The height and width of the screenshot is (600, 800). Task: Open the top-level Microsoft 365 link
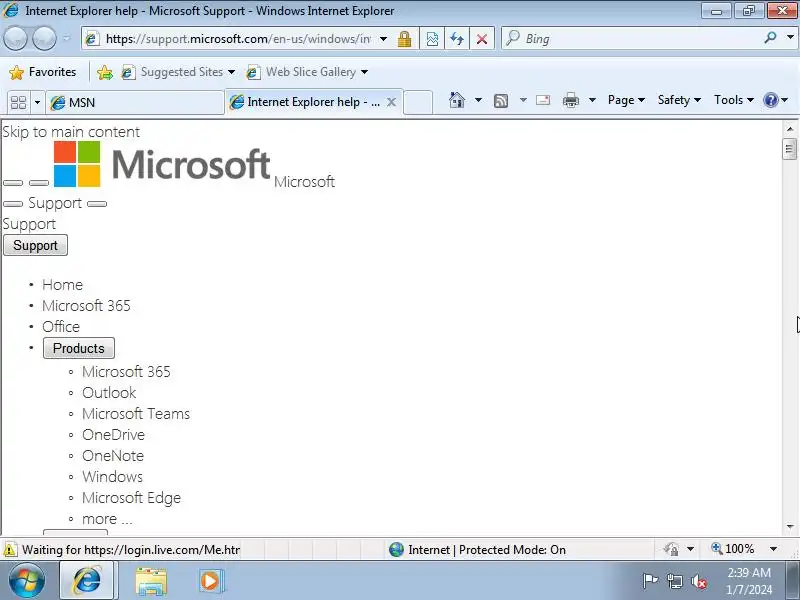click(86, 306)
